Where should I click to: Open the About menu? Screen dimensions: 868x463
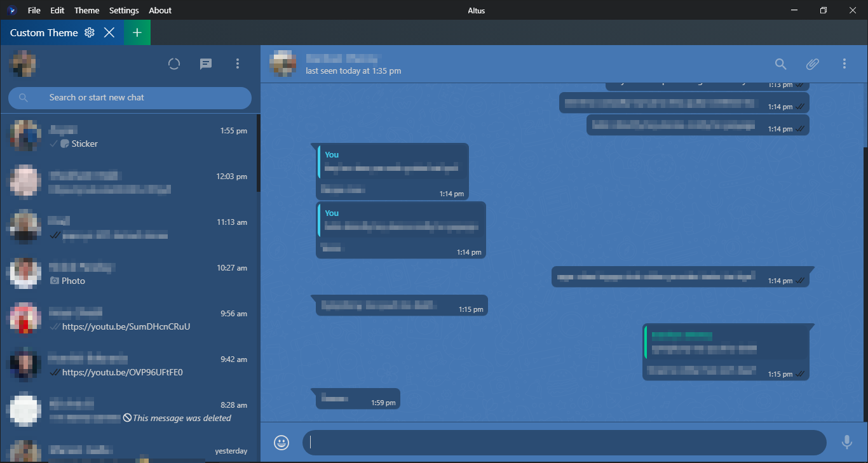pyautogui.click(x=160, y=10)
